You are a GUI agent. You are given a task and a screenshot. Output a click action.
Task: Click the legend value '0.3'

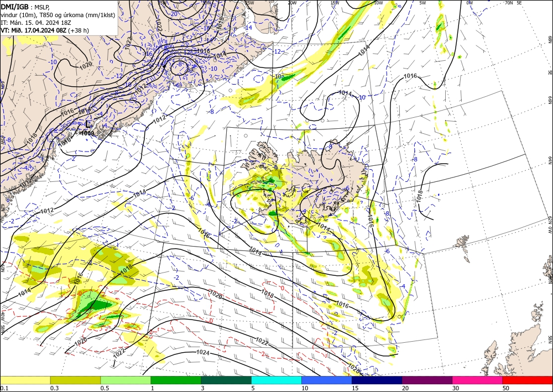(54, 388)
